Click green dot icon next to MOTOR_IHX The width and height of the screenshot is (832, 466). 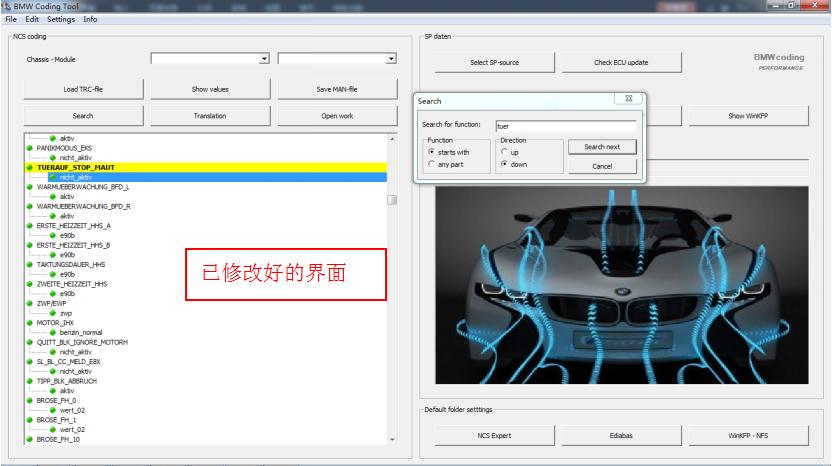point(30,323)
